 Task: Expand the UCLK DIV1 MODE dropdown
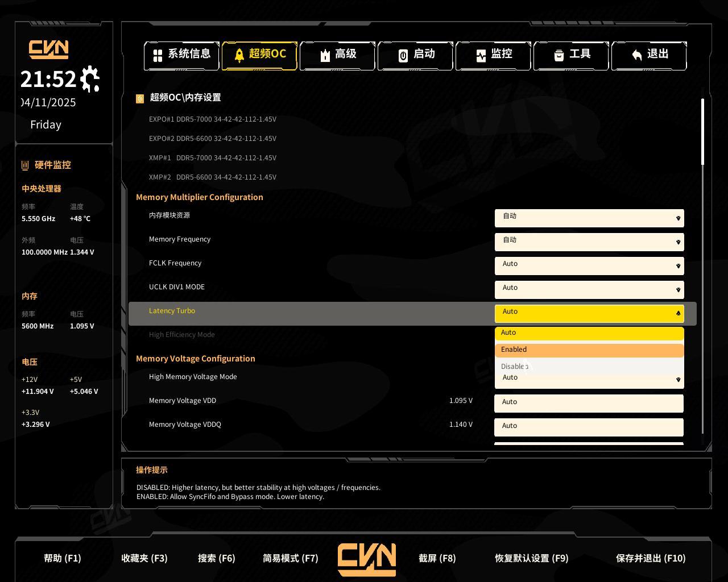click(x=589, y=289)
